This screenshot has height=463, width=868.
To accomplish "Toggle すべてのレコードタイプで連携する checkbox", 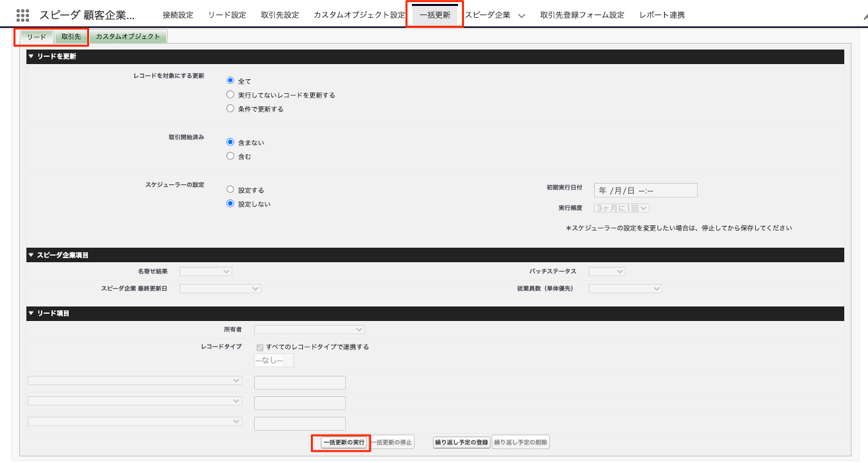I will click(x=259, y=347).
